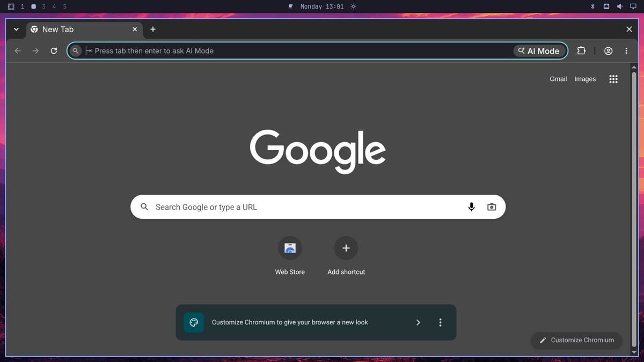This screenshot has height=362, width=644.
Task: Click the Monday 13:01 clock
Action: pos(322,6)
